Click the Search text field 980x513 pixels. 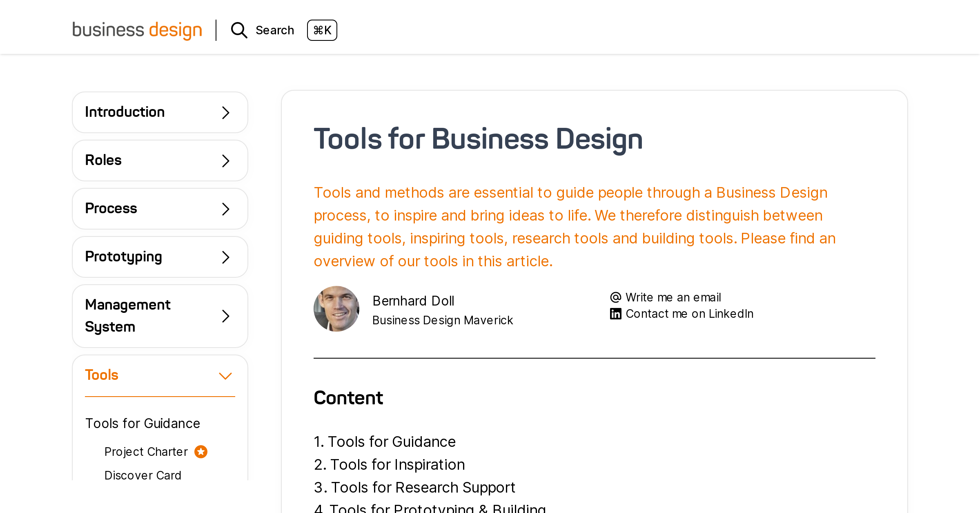coord(275,30)
